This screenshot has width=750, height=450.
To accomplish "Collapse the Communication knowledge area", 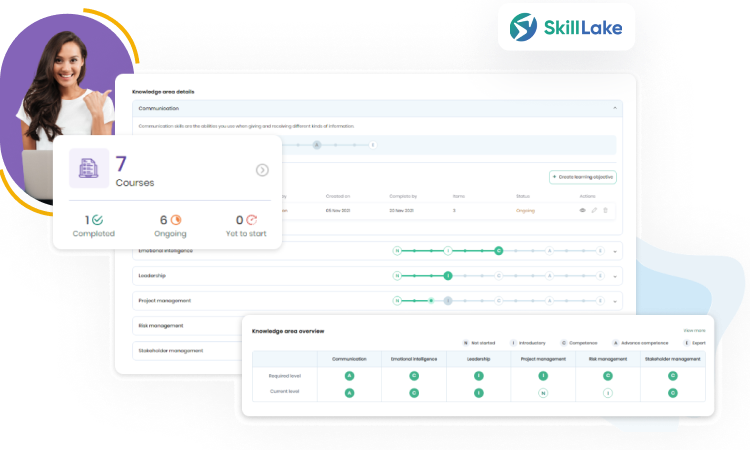I will click(x=615, y=109).
